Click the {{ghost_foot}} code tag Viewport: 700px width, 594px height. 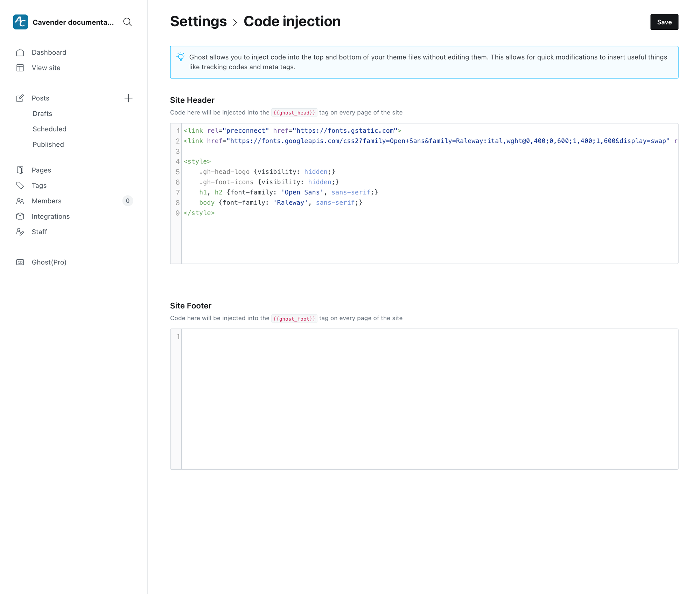click(x=294, y=319)
